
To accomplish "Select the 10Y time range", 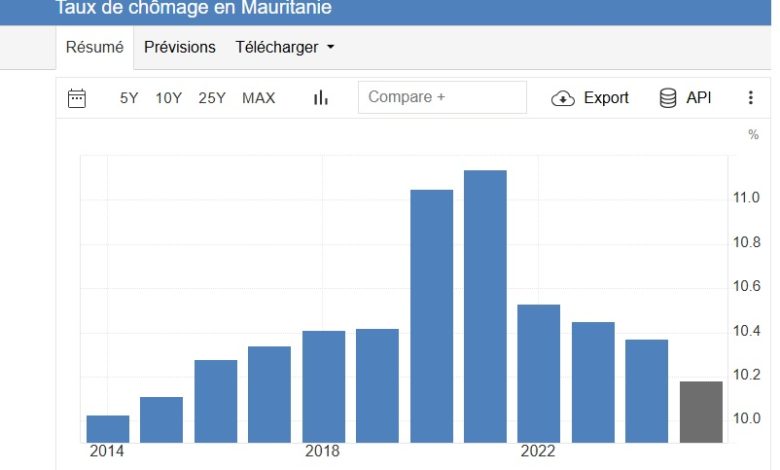I will pos(169,98).
